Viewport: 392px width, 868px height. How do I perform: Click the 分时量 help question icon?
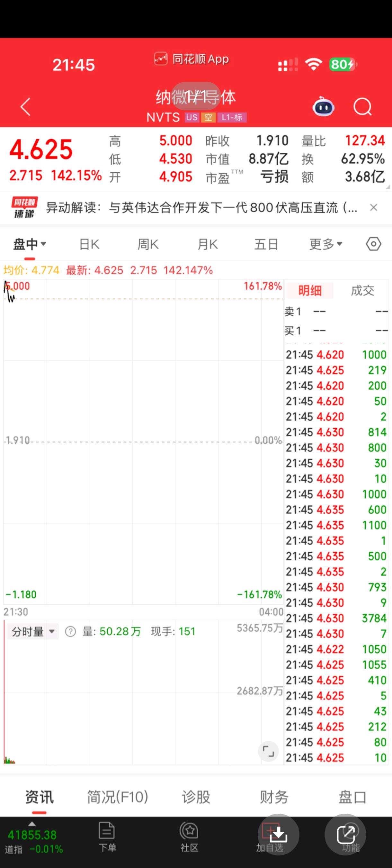tap(70, 631)
